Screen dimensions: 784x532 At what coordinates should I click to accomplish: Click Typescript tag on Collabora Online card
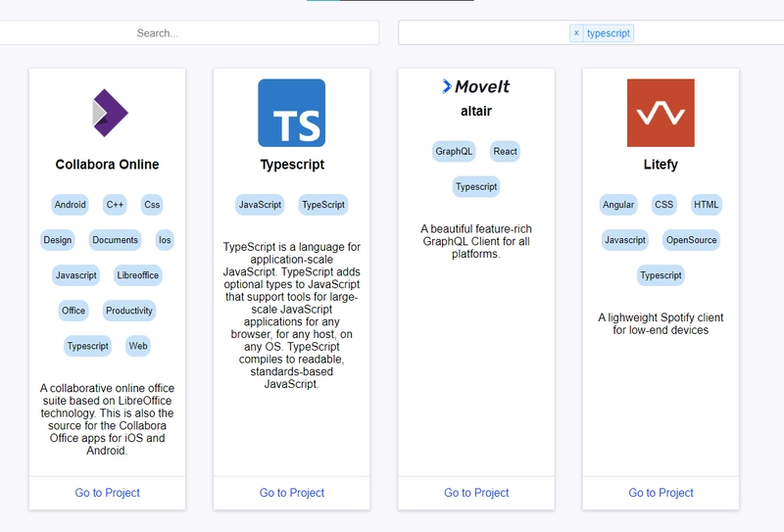tap(87, 346)
